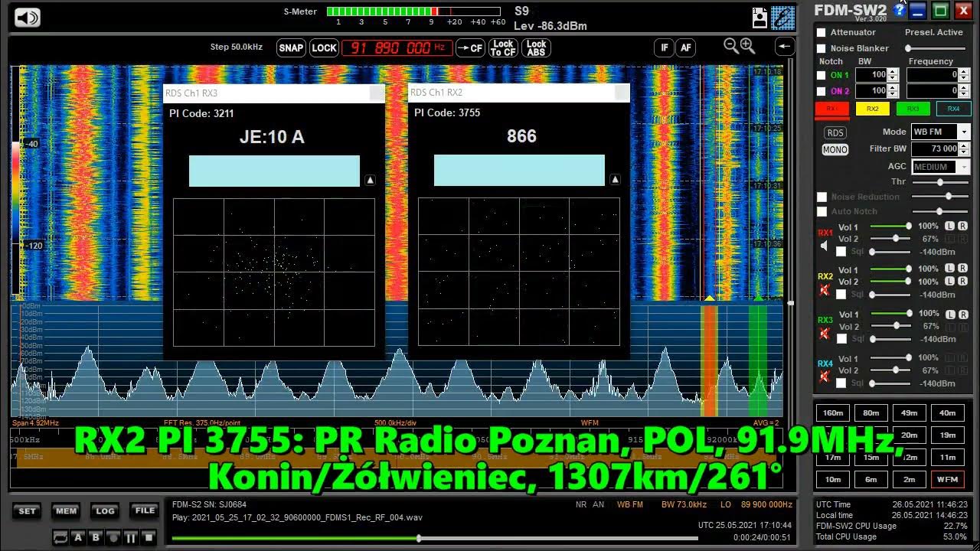Unmute RX2 using its muted speaker icon
The height and width of the screenshot is (551, 980).
(825, 290)
